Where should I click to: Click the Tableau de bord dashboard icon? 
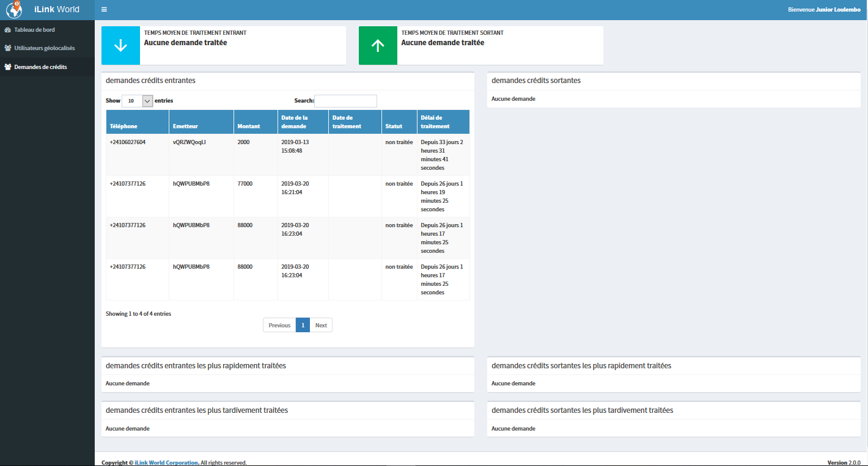[x=7, y=29]
